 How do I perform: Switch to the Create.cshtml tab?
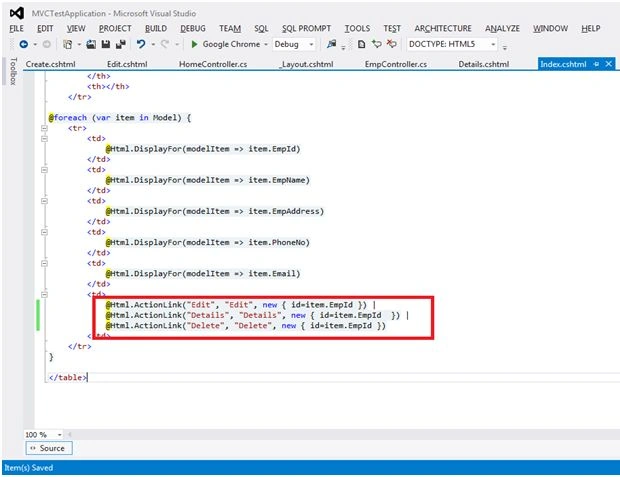point(50,64)
